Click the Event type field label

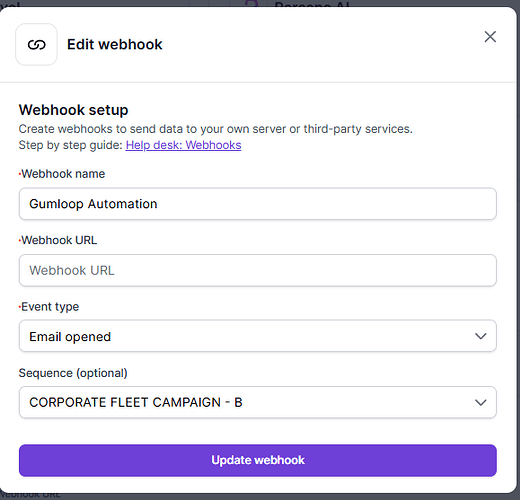click(49, 307)
